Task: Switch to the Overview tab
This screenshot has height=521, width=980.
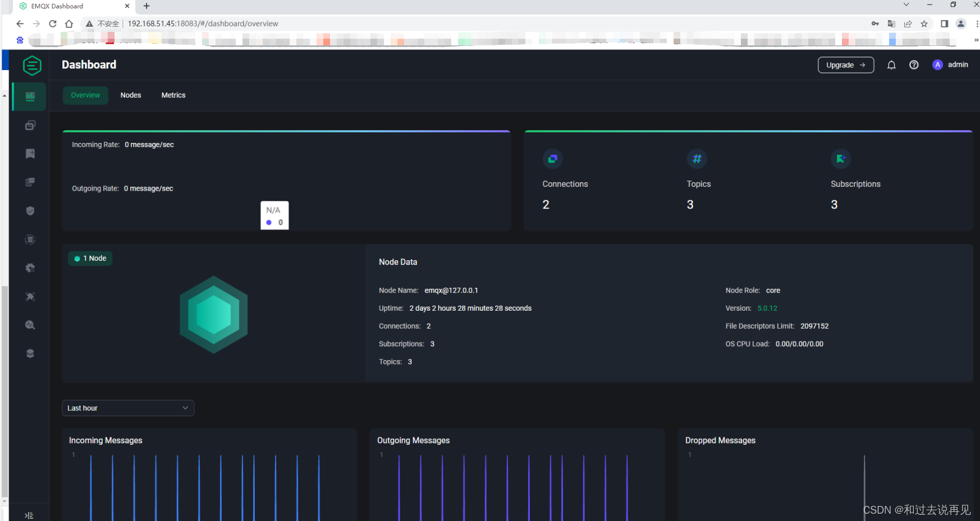Action: point(85,95)
